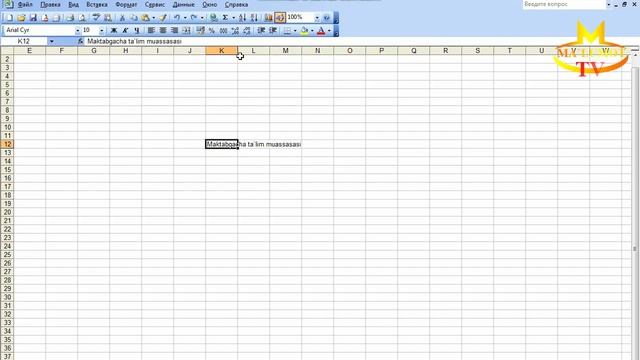
Task: Click the fx Insert Function button
Action: (x=80, y=41)
